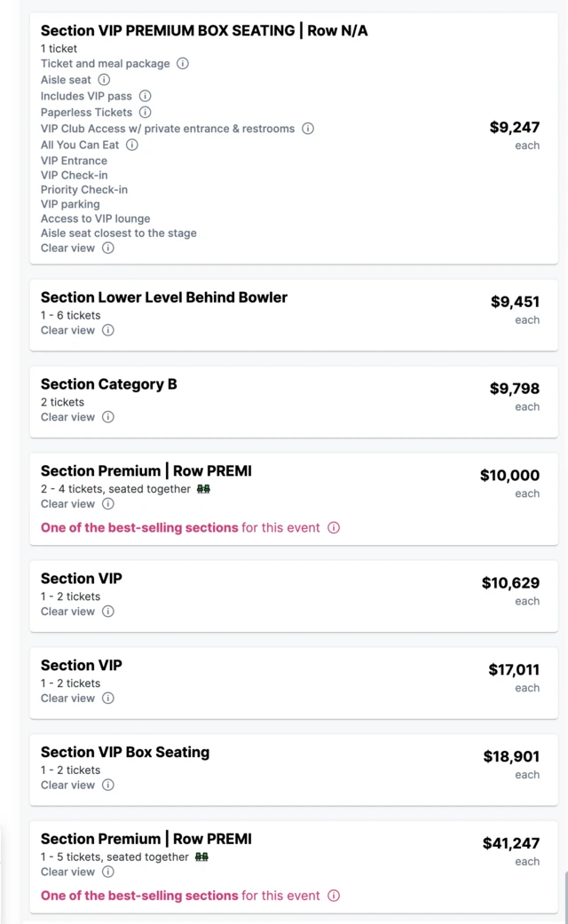
Task: Choose the Section VIP listing priced $10,629
Action: [x=82, y=579]
